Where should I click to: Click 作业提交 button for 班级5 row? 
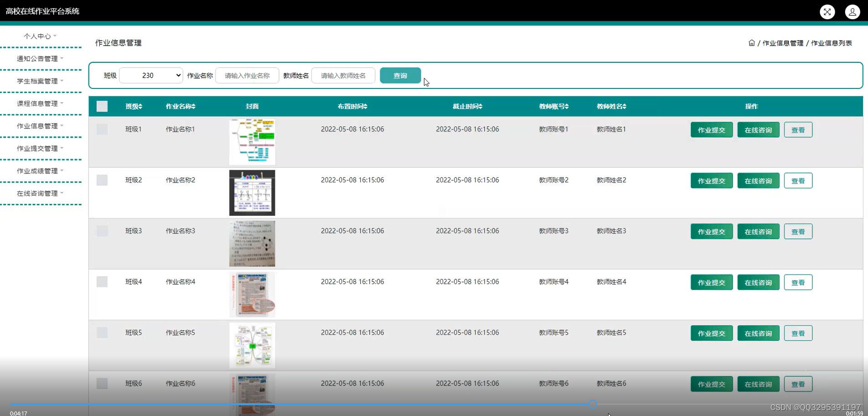(712, 333)
